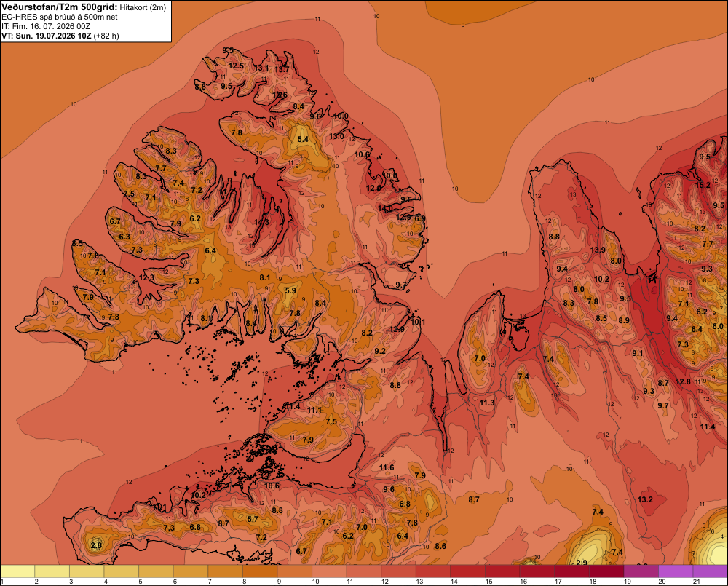
Task: Pick the magenta legend swatch between 19 and 20
Action: point(641,571)
